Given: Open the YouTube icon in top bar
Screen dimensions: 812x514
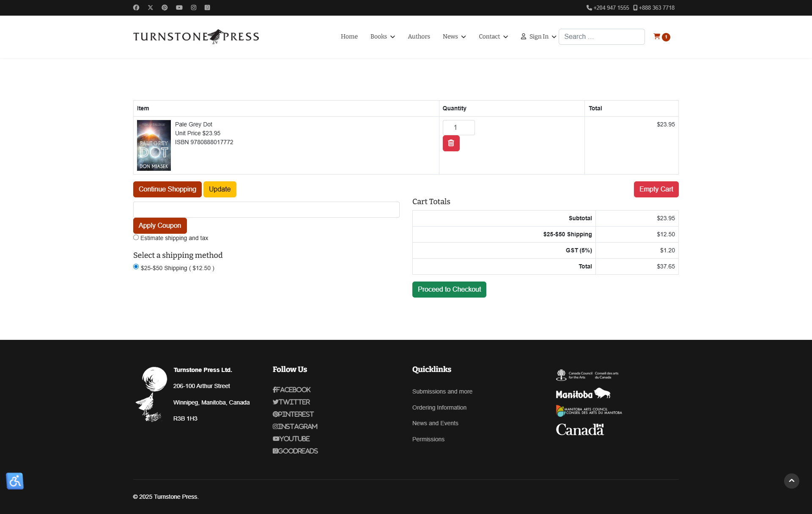Looking at the screenshot, I should [179, 8].
